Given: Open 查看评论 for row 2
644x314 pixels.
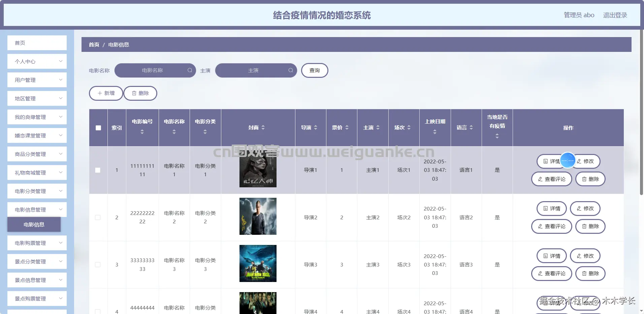Looking at the screenshot, I should pos(552,226).
